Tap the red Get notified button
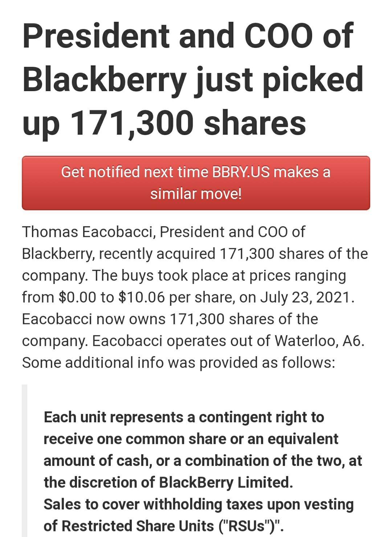 click(x=196, y=183)
